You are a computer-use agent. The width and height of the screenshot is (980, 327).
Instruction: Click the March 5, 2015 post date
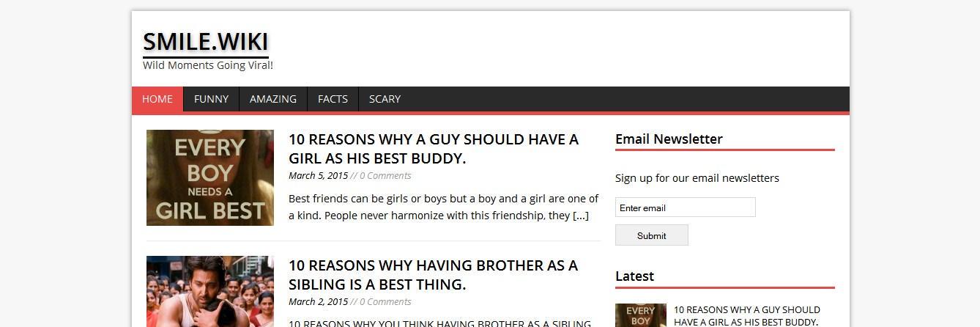(318, 175)
